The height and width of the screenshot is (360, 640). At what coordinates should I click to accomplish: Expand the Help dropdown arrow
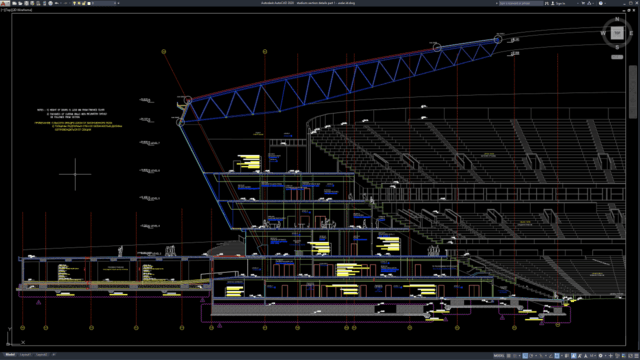coord(605,3)
